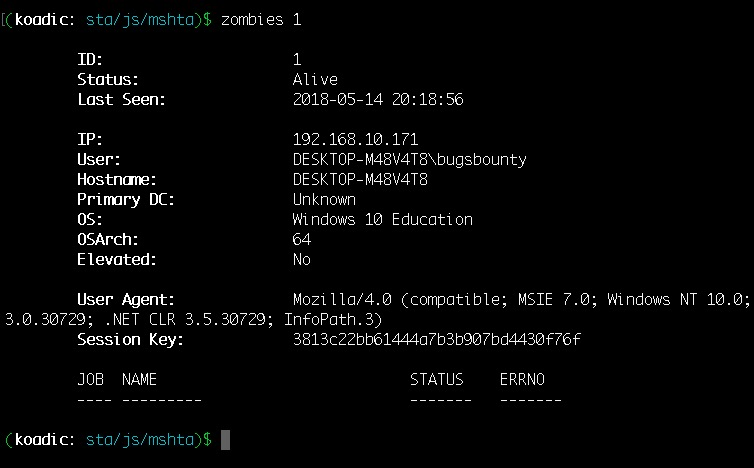754x468 pixels.
Task: Click the terminal cursor block at the prompt
Action: click(x=225, y=440)
